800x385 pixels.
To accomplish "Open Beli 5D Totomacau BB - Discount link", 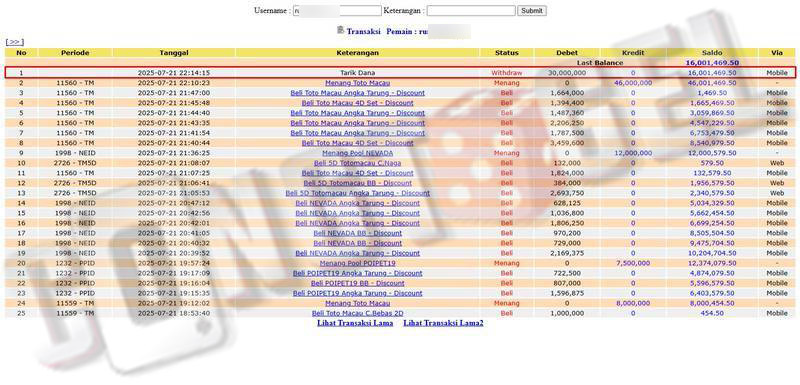I will click(x=357, y=183).
